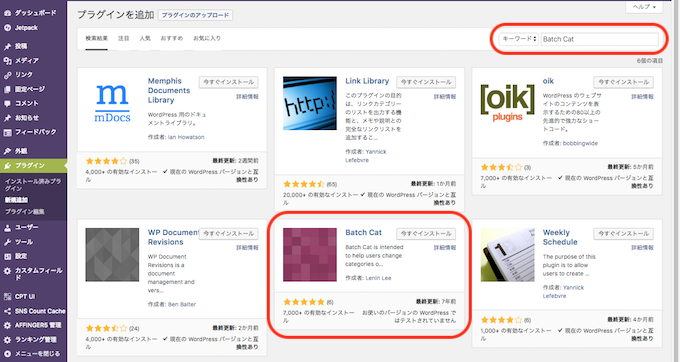Open Posts (投稿) pin icon
680x362 pixels.
coord(7,46)
